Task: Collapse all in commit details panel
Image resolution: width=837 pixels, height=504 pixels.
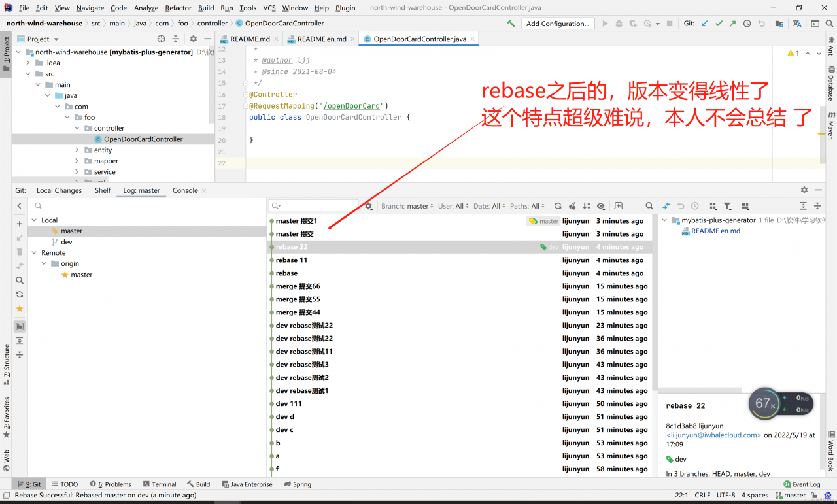Action: click(817, 206)
